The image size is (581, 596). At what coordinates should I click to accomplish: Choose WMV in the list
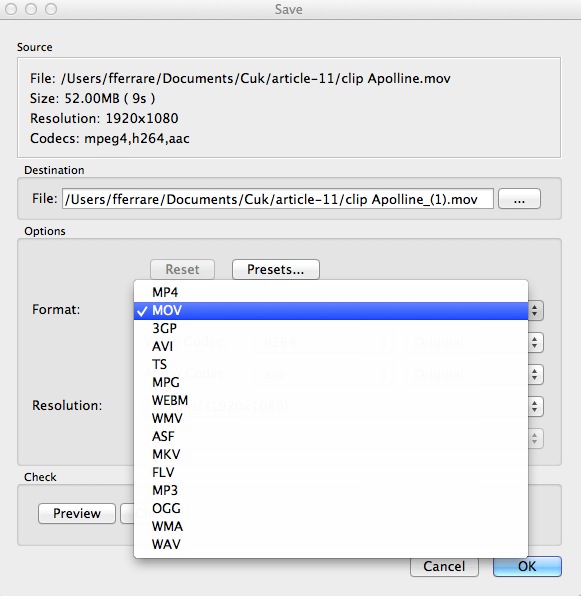click(331, 418)
